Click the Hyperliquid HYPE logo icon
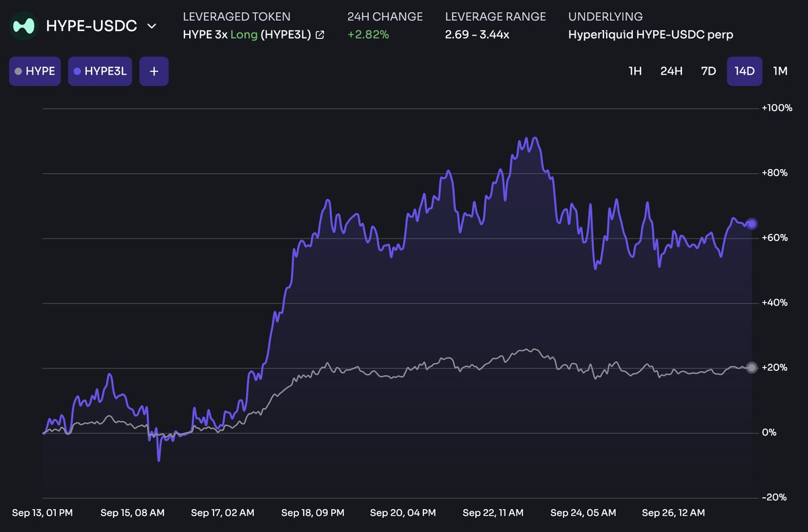The width and height of the screenshot is (808, 532). pos(24,26)
